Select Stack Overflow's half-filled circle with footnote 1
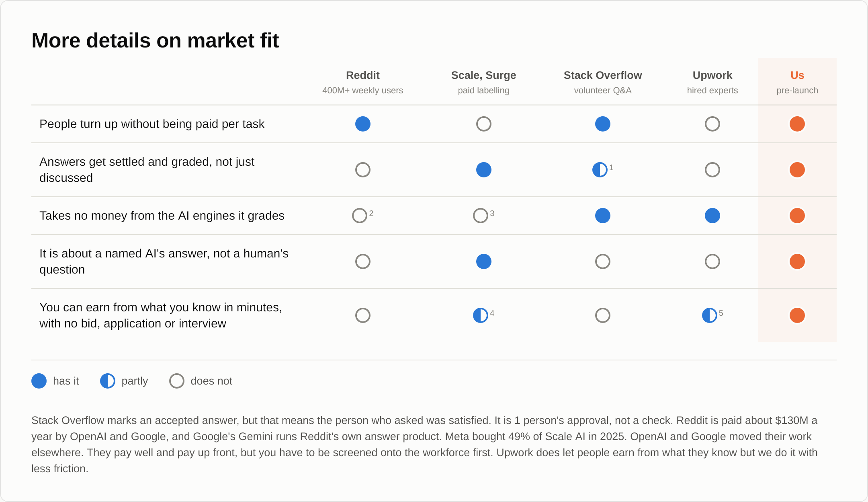868x502 pixels. pyautogui.click(x=600, y=170)
